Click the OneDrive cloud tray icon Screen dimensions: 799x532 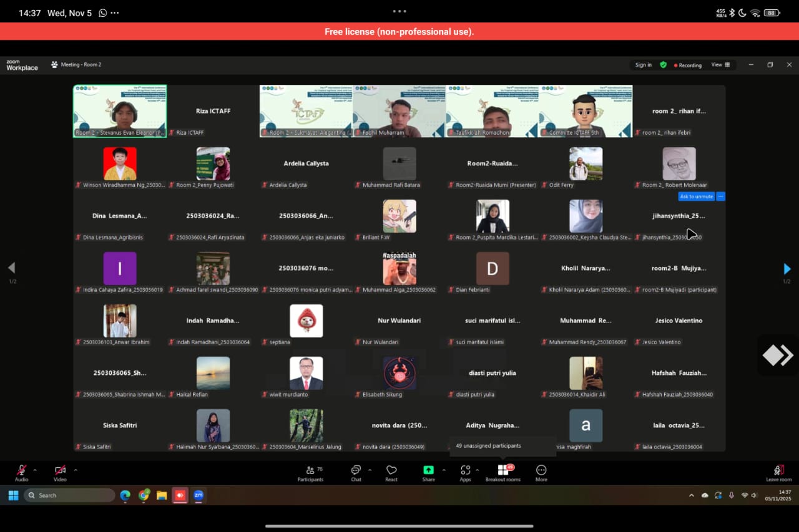705,495
